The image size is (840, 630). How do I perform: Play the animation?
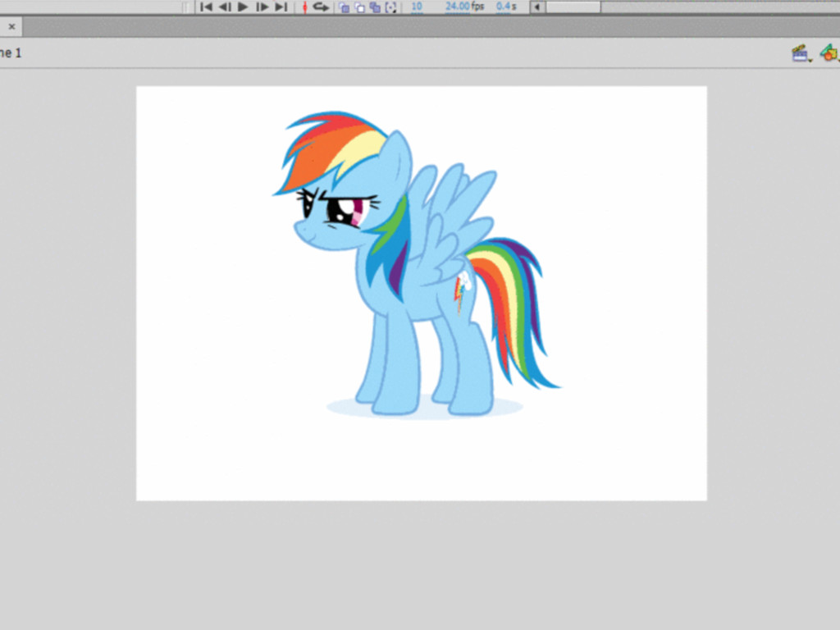click(243, 7)
